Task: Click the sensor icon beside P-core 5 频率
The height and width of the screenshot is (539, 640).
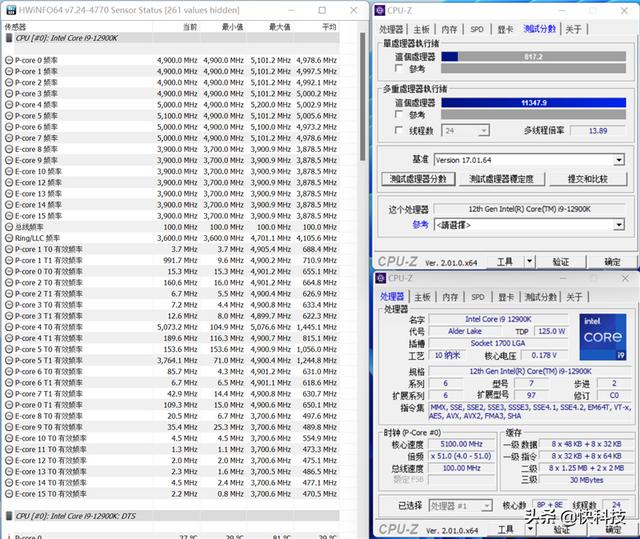Action: coord(9,116)
